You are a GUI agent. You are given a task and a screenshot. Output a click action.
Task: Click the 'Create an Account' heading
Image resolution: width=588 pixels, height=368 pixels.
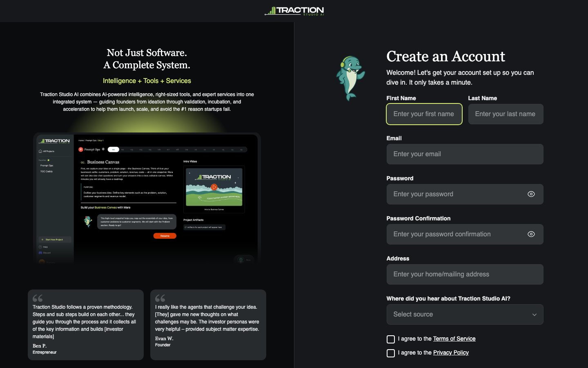point(446,56)
